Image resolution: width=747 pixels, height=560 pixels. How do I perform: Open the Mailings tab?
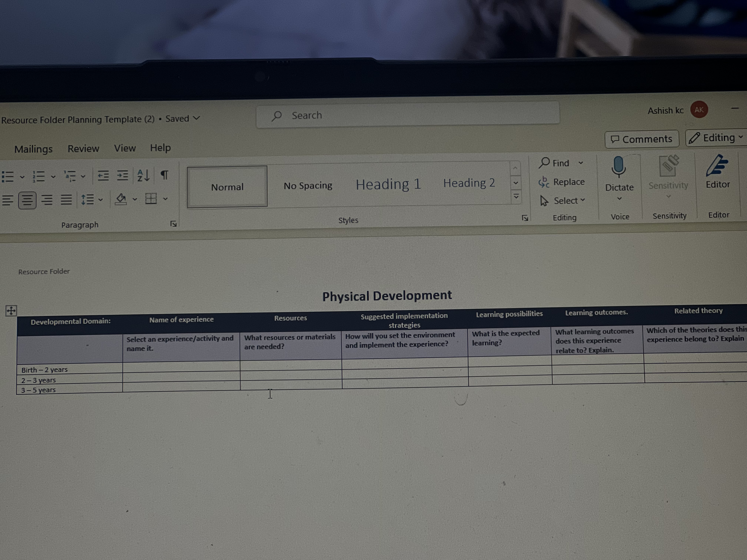(x=33, y=149)
